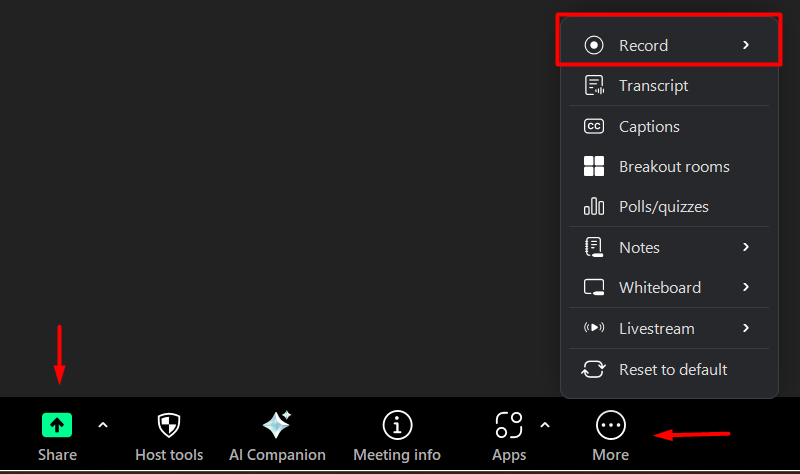The width and height of the screenshot is (800, 474).
Task: Click the More ellipsis icon
Action: point(611,425)
